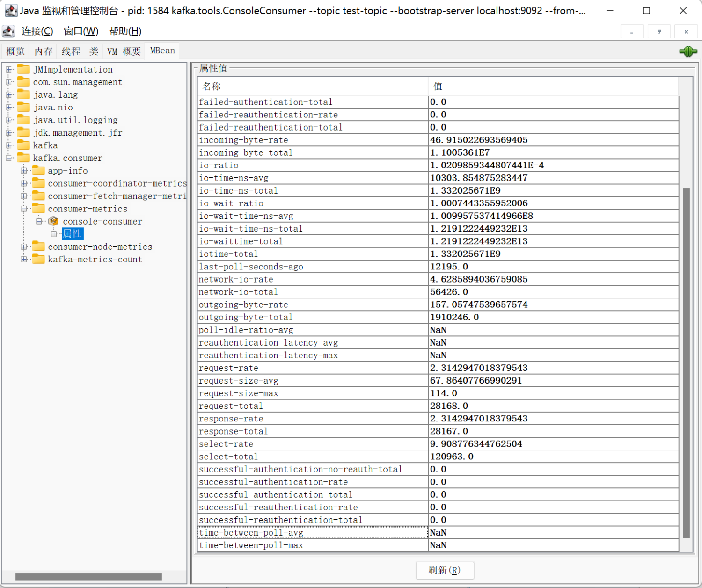The image size is (702, 588).
Task: Open the 帮助(H) menu
Action: point(125,31)
